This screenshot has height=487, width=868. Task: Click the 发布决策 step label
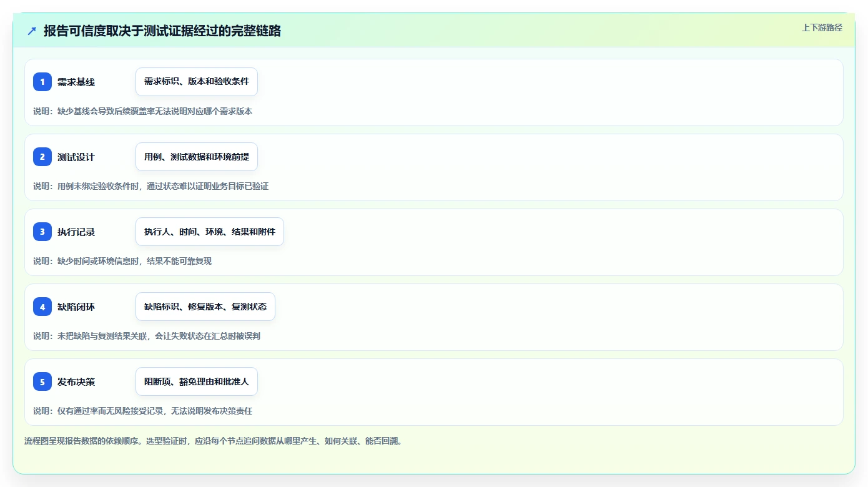click(76, 381)
